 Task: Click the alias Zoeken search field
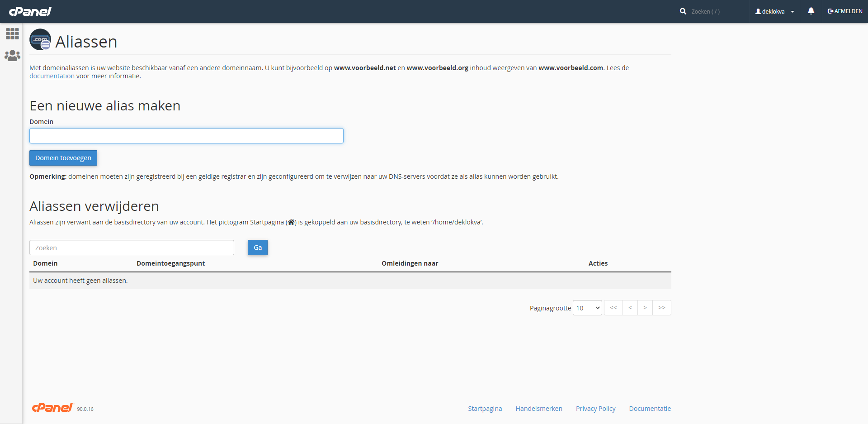132,248
